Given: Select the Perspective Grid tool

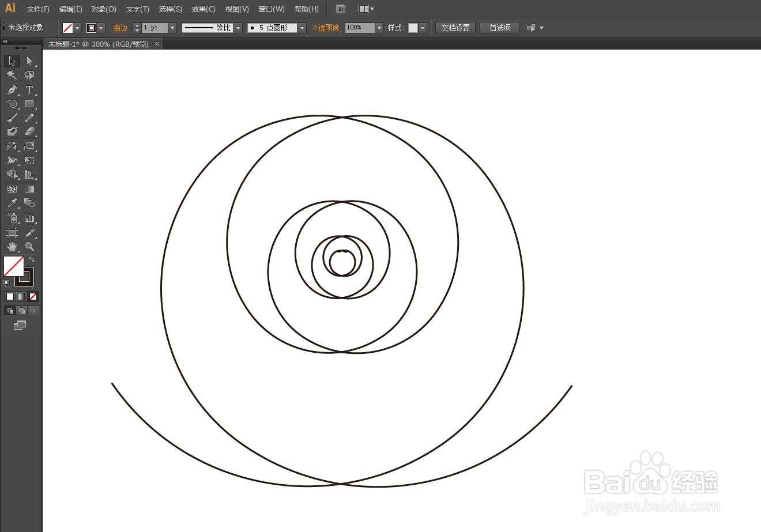Looking at the screenshot, I should [29, 175].
